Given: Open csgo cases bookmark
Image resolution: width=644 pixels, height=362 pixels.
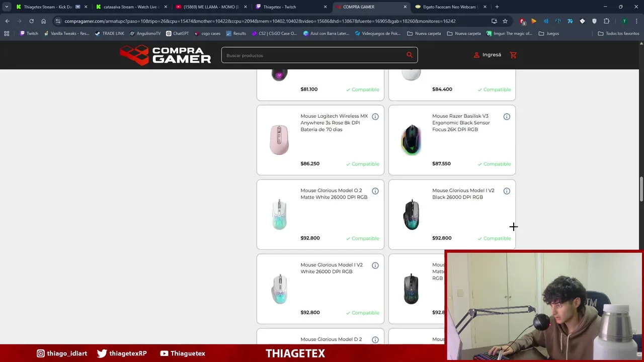Looking at the screenshot, I should [x=207, y=33].
